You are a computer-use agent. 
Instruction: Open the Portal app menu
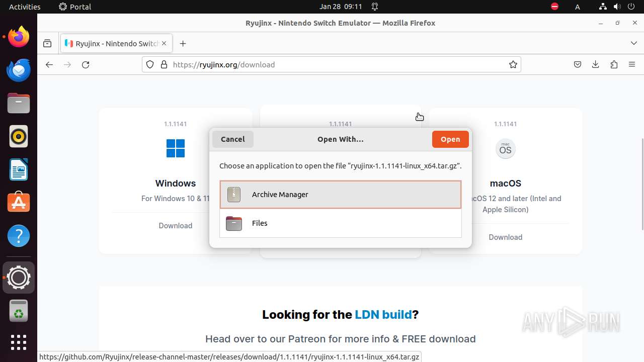tap(75, 7)
